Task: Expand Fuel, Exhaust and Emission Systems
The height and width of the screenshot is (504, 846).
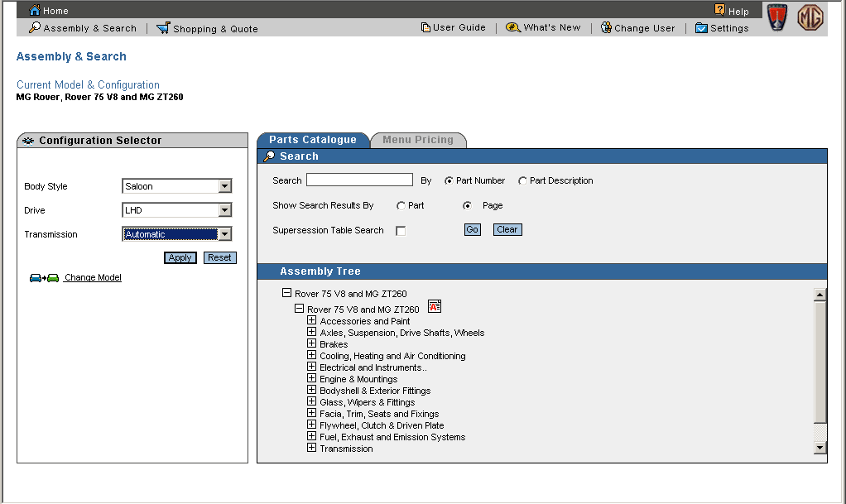Action: 311,436
